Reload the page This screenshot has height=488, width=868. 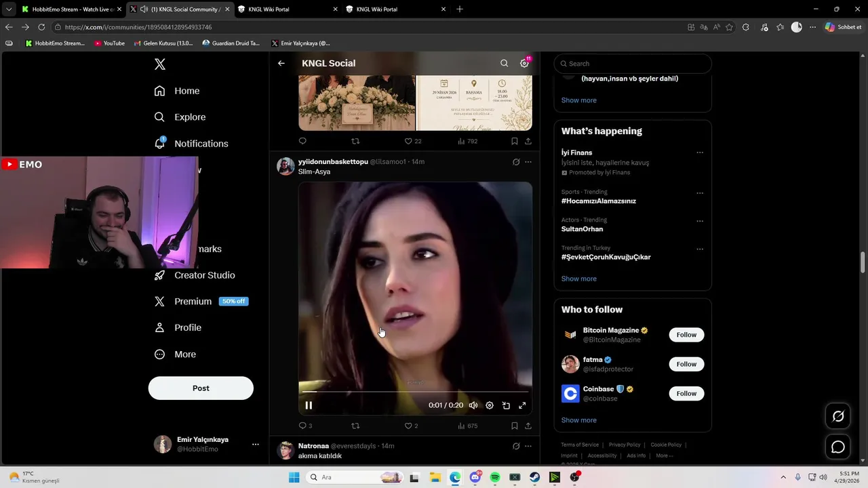pos(41,27)
